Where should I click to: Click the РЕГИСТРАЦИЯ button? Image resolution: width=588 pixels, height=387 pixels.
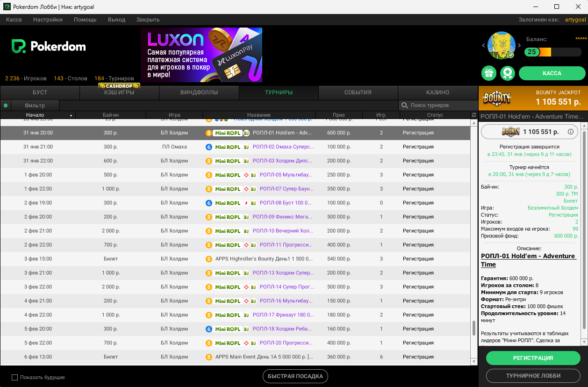pos(533,358)
